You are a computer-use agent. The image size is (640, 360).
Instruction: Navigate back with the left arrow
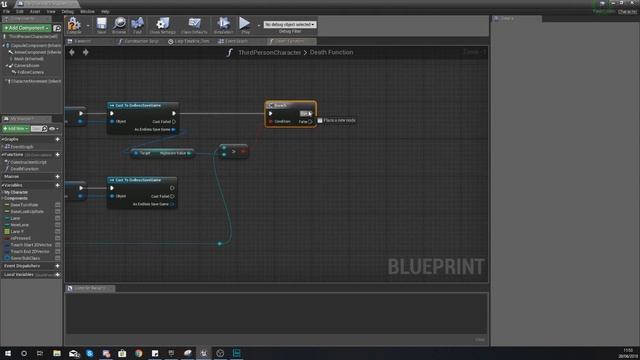point(72,52)
